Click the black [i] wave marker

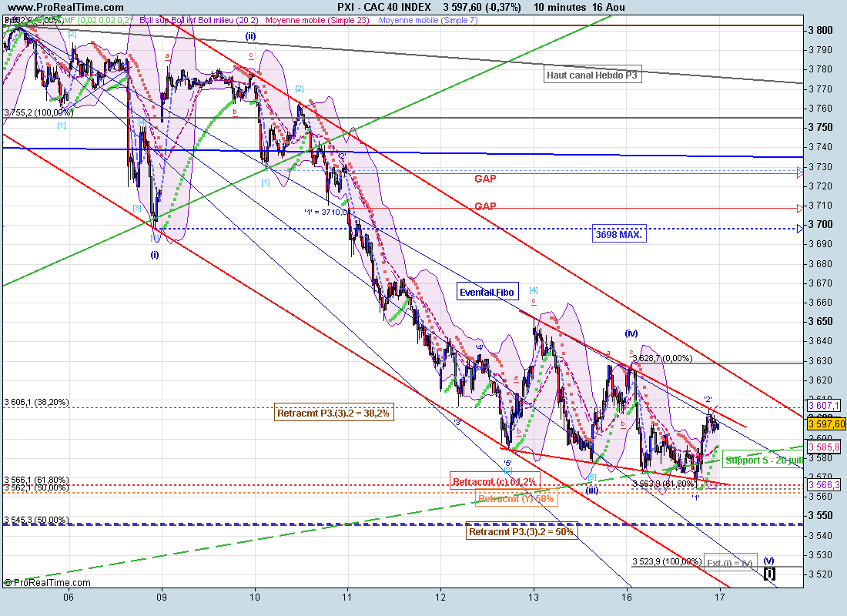click(x=769, y=573)
